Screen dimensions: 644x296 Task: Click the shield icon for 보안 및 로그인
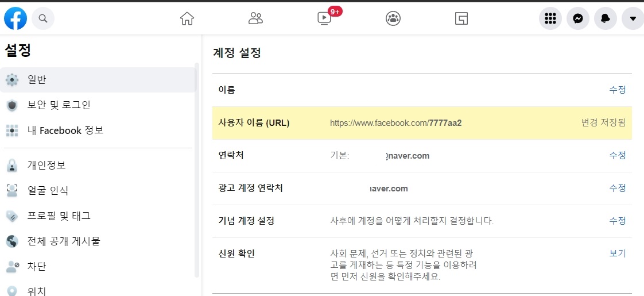(x=12, y=105)
